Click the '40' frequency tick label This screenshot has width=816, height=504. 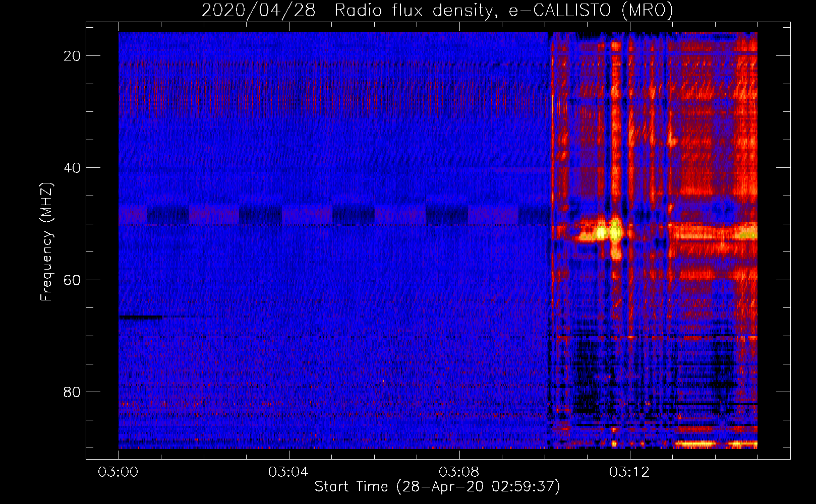point(72,168)
